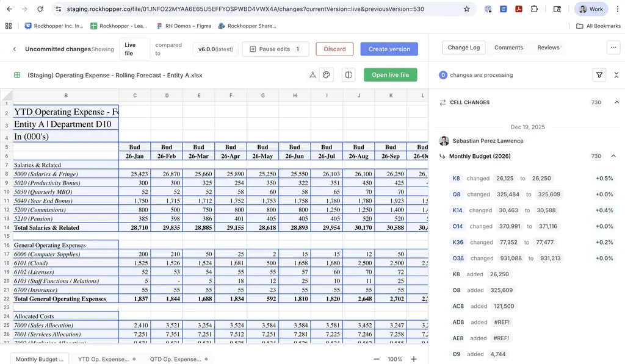Increase zoom with the plus control
The height and width of the screenshot is (364, 625).
(x=414, y=359)
